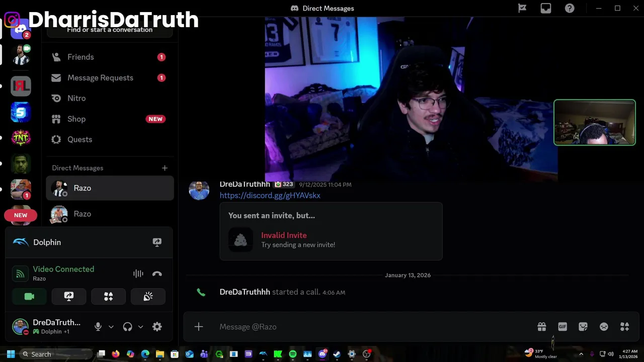Image resolution: width=644 pixels, height=362 pixels.
Task: Open Nitro page
Action: coord(110,98)
